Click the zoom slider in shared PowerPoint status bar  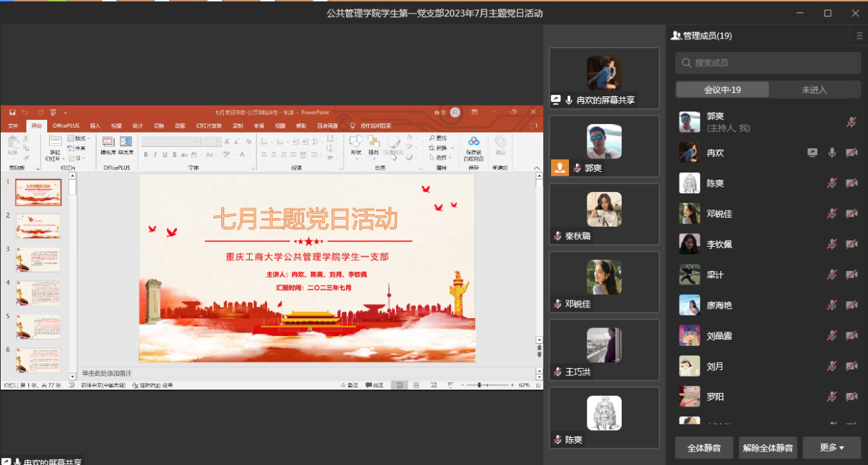click(487, 385)
